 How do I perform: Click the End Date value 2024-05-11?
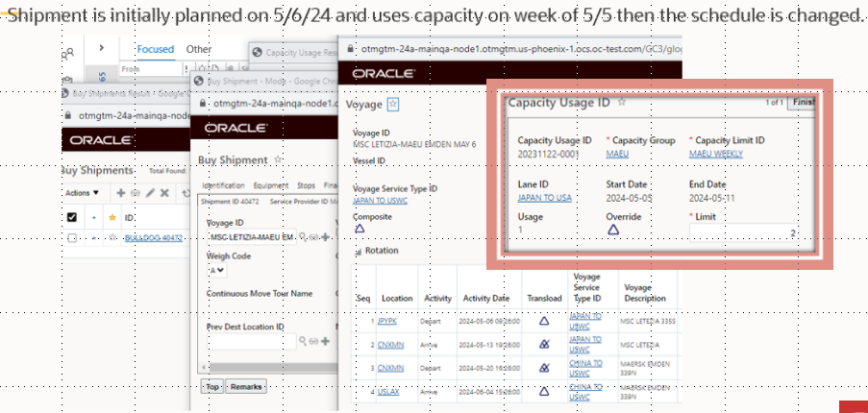(711, 198)
